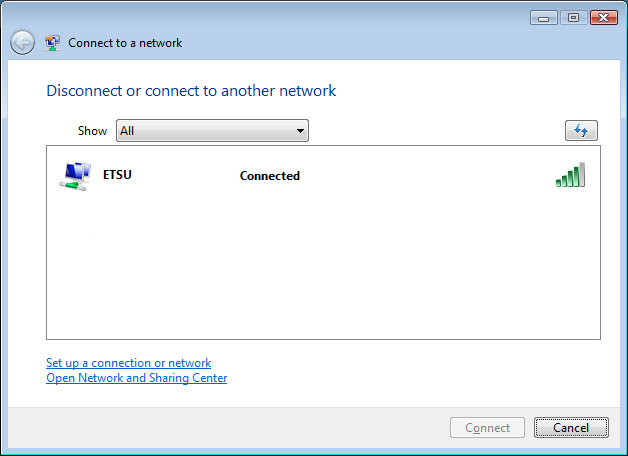Open Set up a connection or network

coord(129,363)
